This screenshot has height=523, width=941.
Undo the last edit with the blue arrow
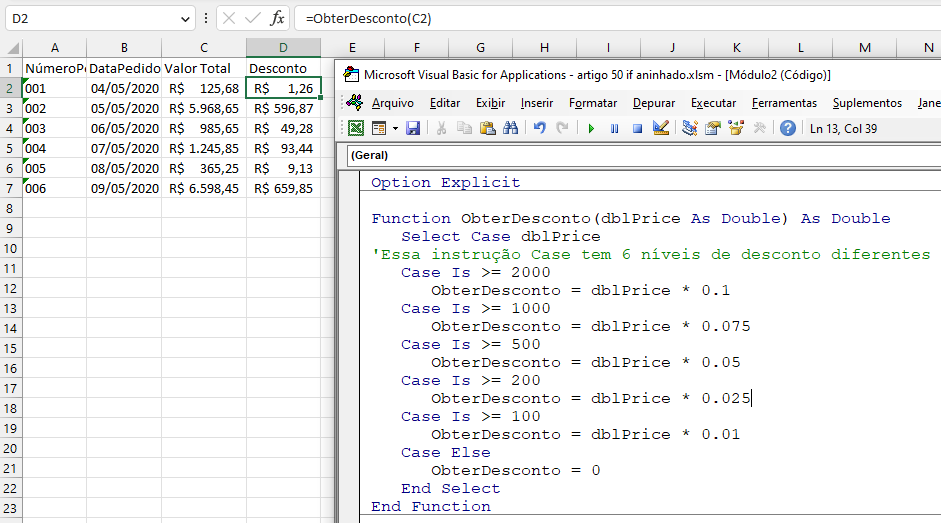coord(540,128)
